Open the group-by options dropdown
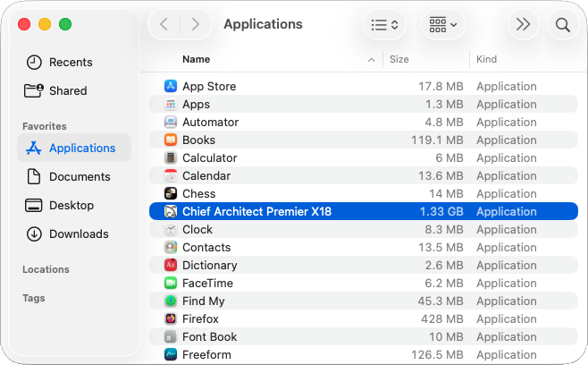The image size is (588, 365). pos(443,25)
